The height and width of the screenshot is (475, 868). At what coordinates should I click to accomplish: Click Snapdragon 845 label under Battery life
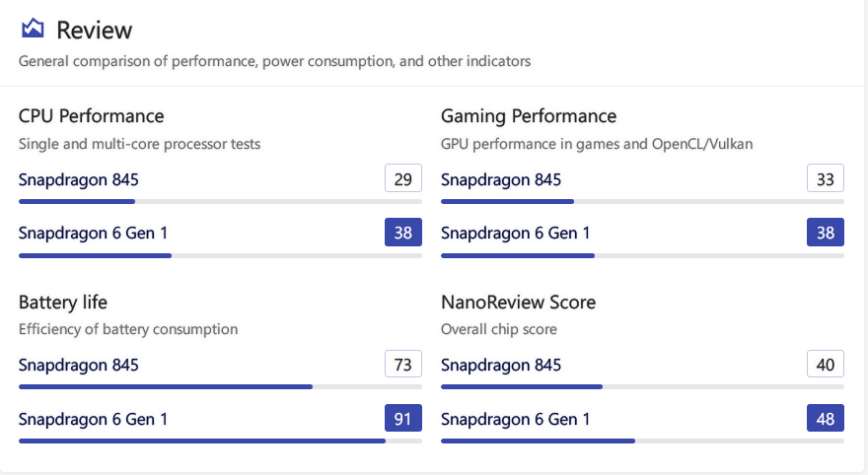coord(79,365)
